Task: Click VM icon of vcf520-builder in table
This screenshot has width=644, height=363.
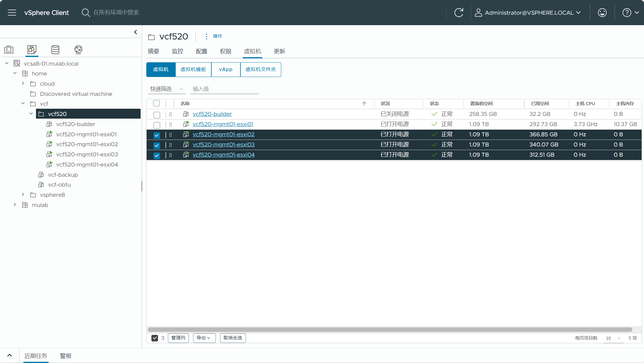Action: point(186,114)
